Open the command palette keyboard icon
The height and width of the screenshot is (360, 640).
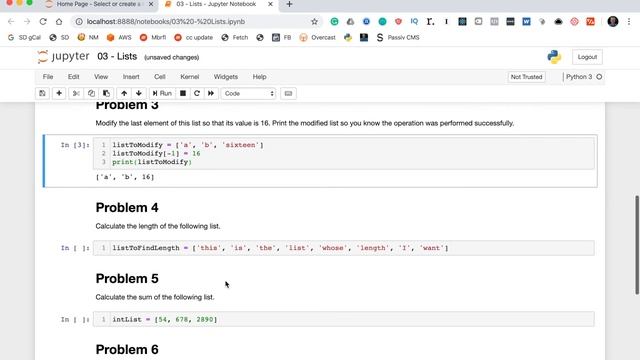288,93
